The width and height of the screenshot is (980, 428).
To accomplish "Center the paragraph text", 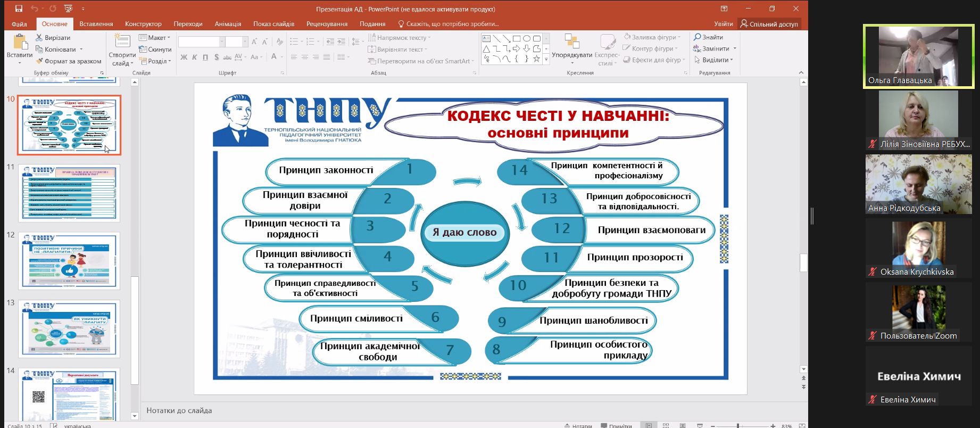I will pos(305,57).
